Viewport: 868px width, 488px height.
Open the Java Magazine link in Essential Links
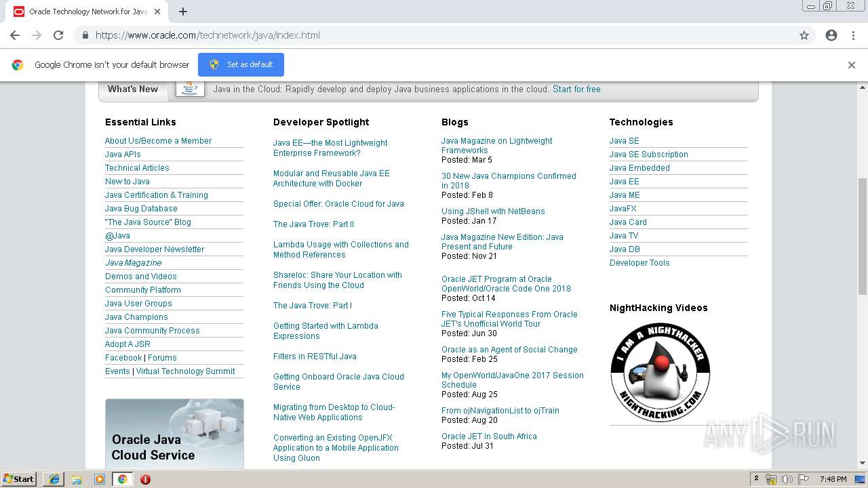click(x=133, y=263)
